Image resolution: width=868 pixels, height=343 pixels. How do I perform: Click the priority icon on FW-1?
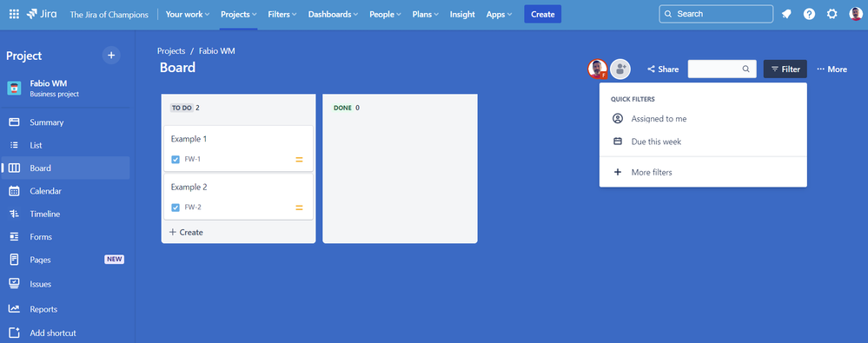pyautogui.click(x=299, y=160)
